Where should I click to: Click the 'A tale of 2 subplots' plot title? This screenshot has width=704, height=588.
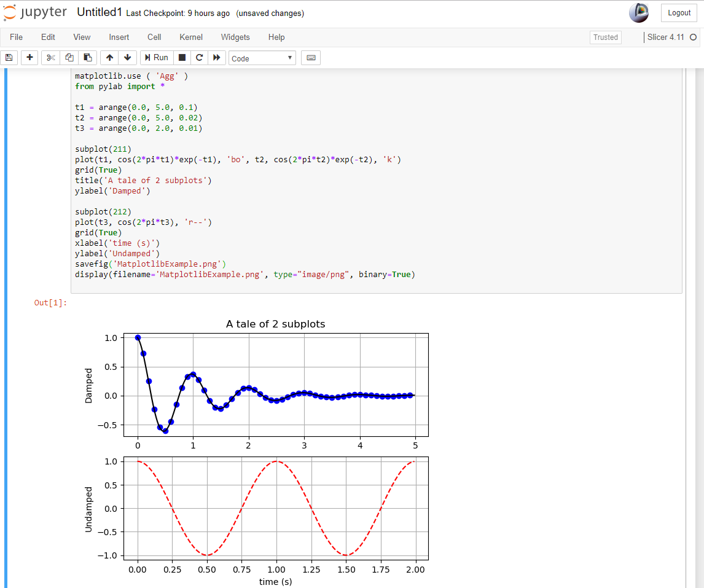point(276,324)
